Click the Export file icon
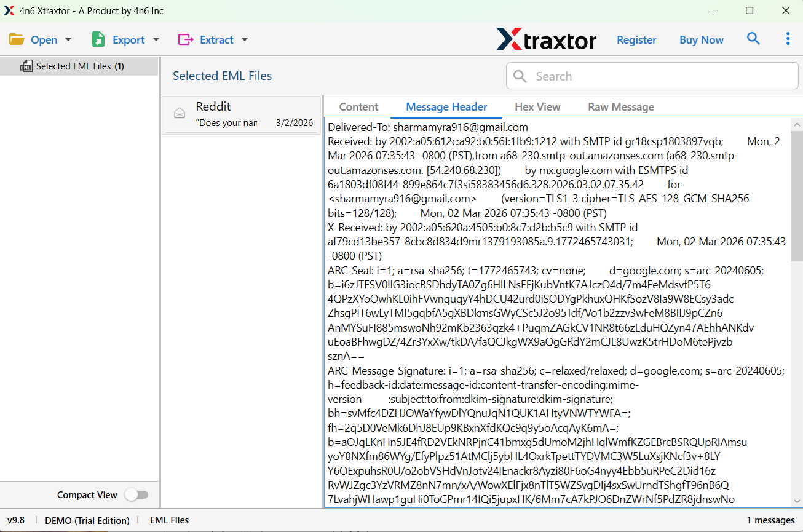Image resolution: width=803 pixels, height=532 pixels. (x=98, y=40)
